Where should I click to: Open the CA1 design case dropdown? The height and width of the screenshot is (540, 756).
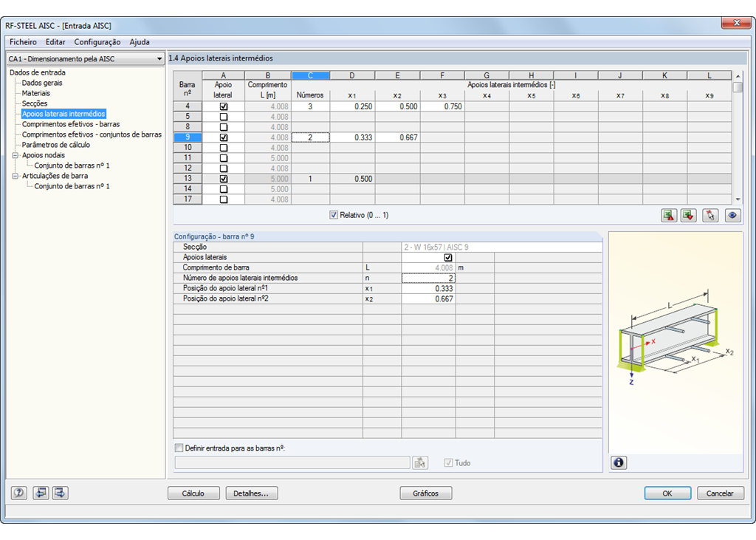point(86,59)
